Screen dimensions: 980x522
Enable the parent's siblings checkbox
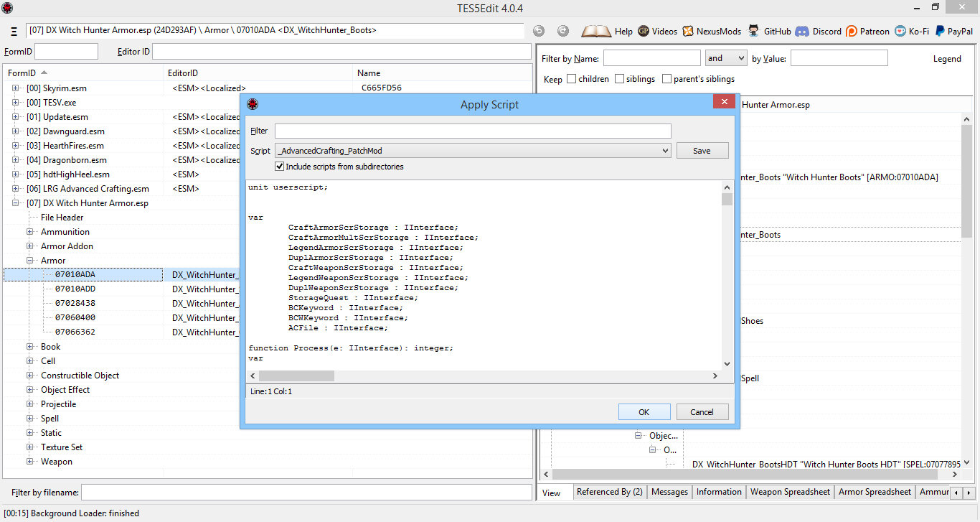(667, 79)
